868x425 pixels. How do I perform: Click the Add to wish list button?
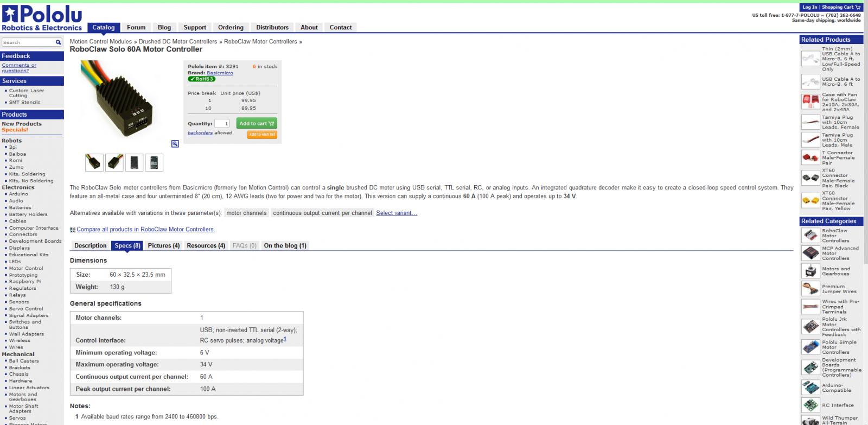tap(262, 135)
